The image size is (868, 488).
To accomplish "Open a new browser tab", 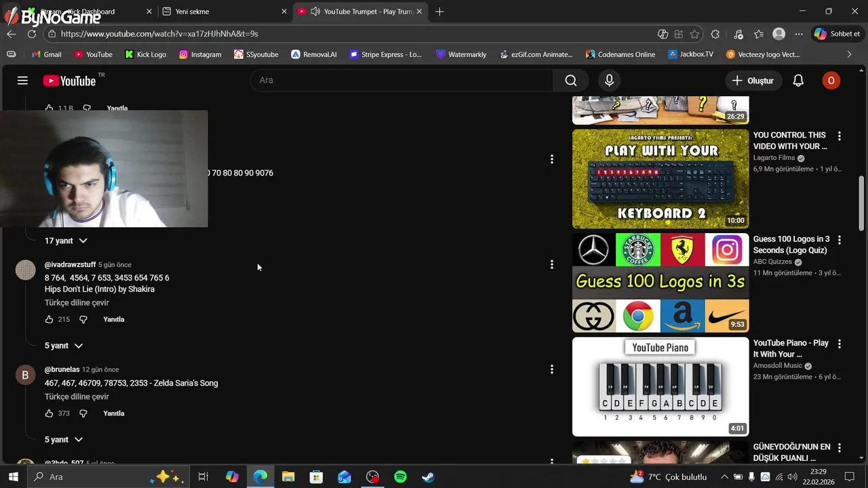I will (x=439, y=12).
